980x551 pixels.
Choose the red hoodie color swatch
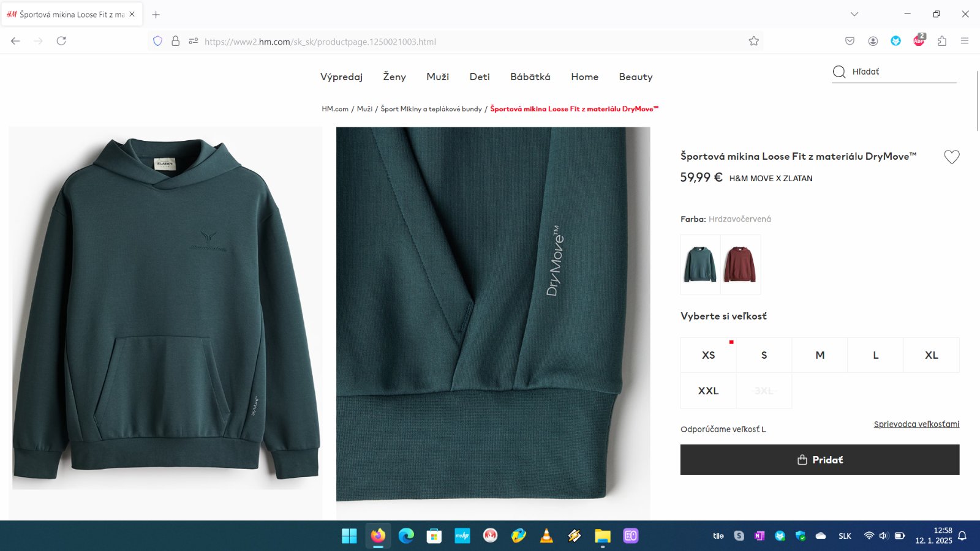click(x=740, y=264)
